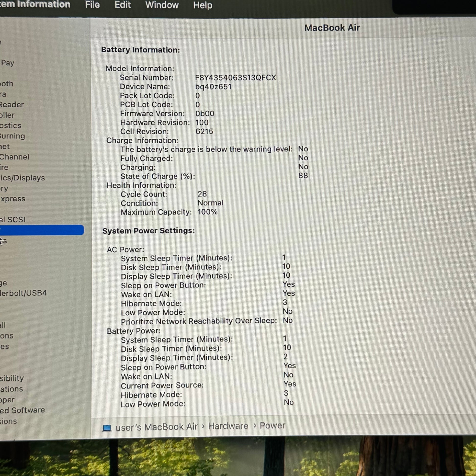This screenshot has height=476, width=476.
Task: Click the Hardware Revision value 100
Action: 202,123
